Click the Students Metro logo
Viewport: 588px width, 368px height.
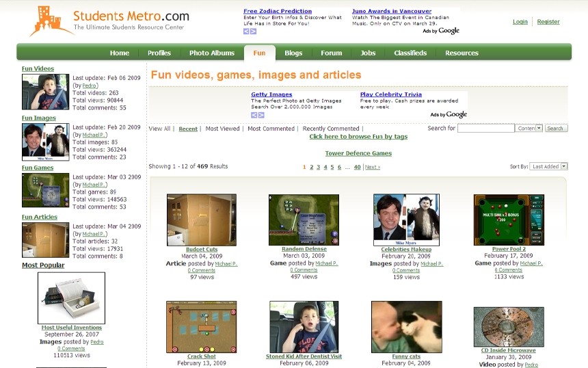pyautogui.click(x=109, y=21)
